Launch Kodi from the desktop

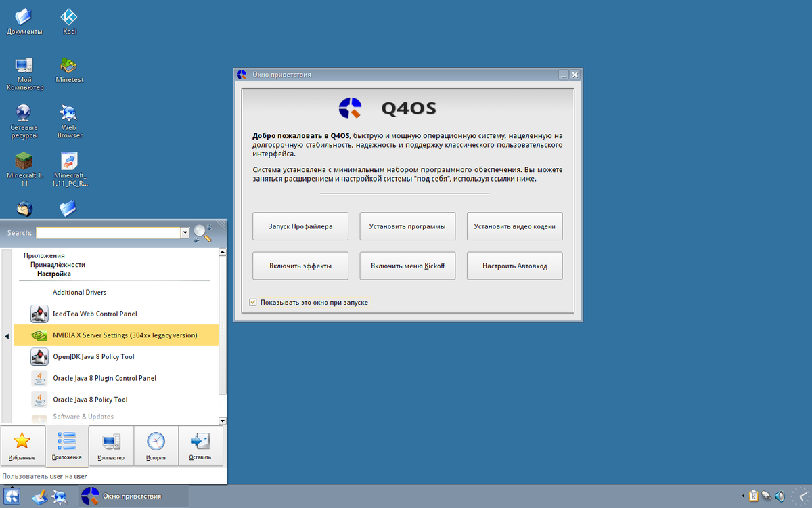click(x=69, y=16)
